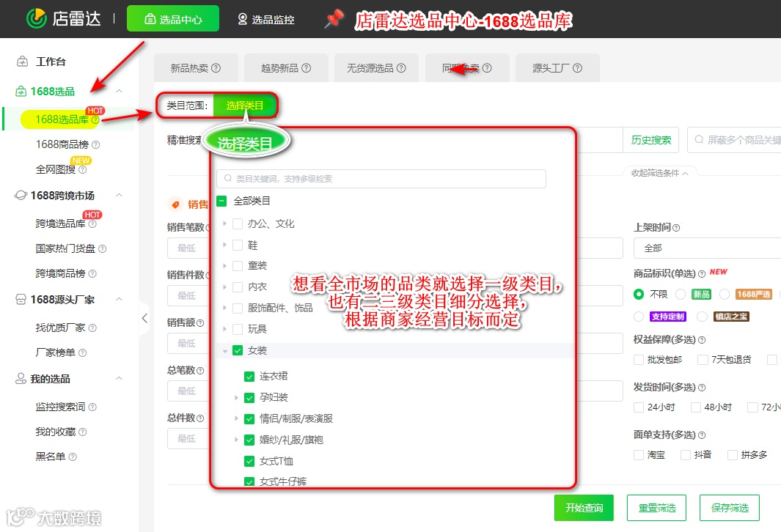The width and height of the screenshot is (781, 532).
Task: Click help icon beside 权益保障(多选)
Action: [x=701, y=340]
